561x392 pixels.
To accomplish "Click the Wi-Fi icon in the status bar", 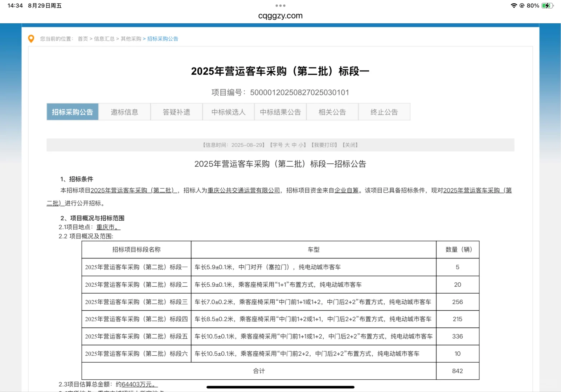I will point(514,5).
